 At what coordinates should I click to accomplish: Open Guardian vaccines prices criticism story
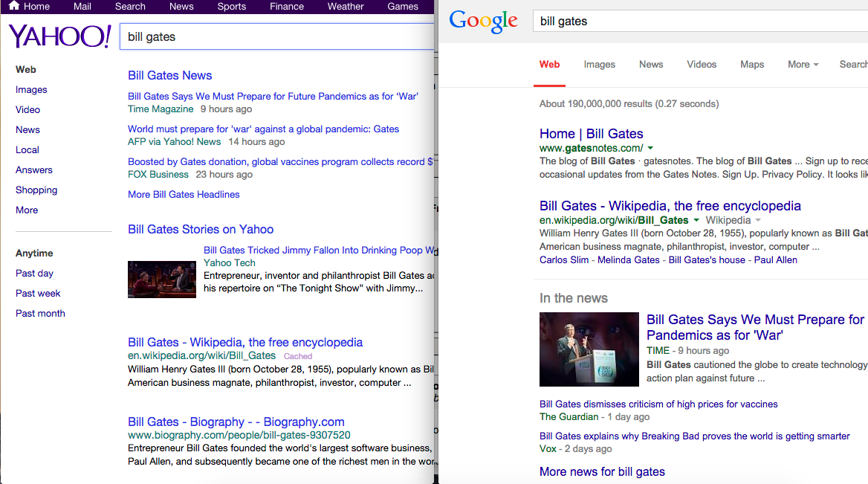coord(658,404)
